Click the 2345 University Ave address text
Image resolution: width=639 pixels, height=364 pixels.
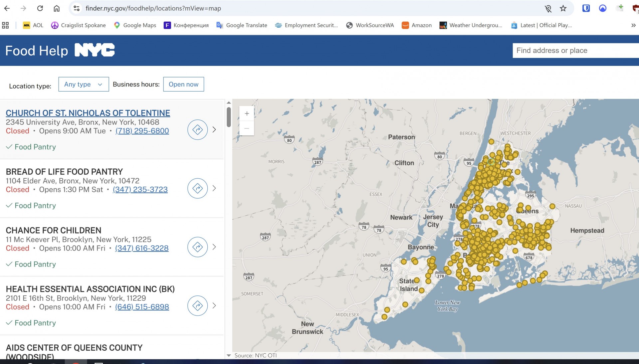83,122
